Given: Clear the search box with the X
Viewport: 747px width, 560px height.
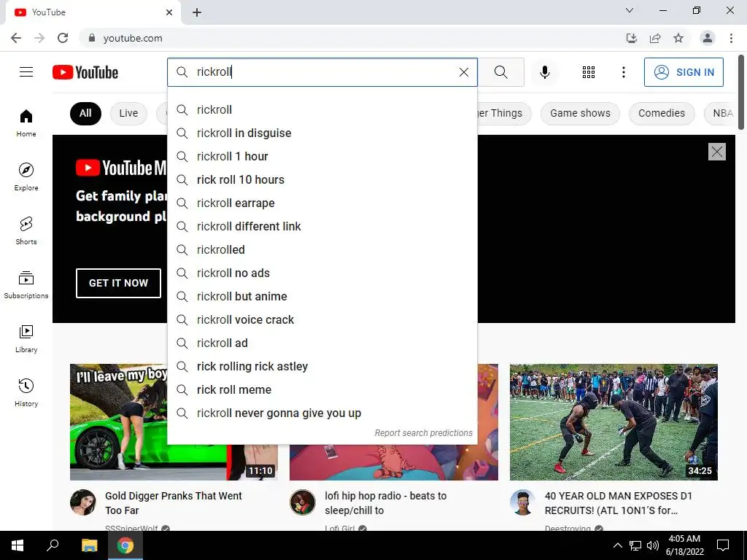Looking at the screenshot, I should (463, 72).
